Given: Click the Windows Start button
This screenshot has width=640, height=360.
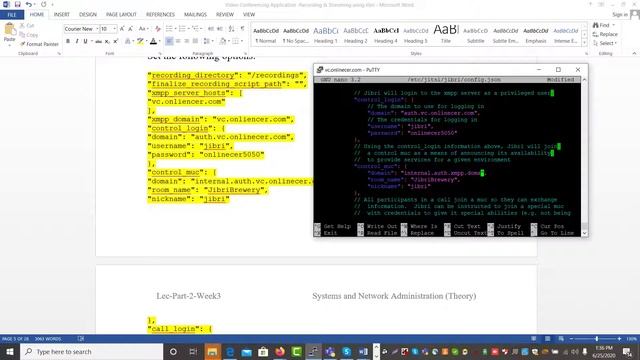Looking at the screenshot, I should (9, 351).
